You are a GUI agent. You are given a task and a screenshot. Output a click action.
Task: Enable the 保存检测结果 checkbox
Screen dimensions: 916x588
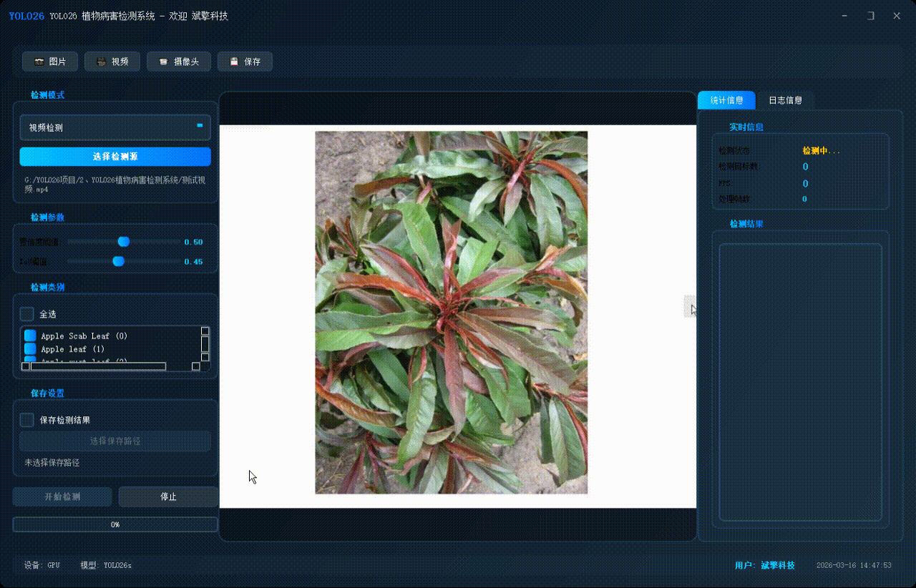(x=27, y=420)
